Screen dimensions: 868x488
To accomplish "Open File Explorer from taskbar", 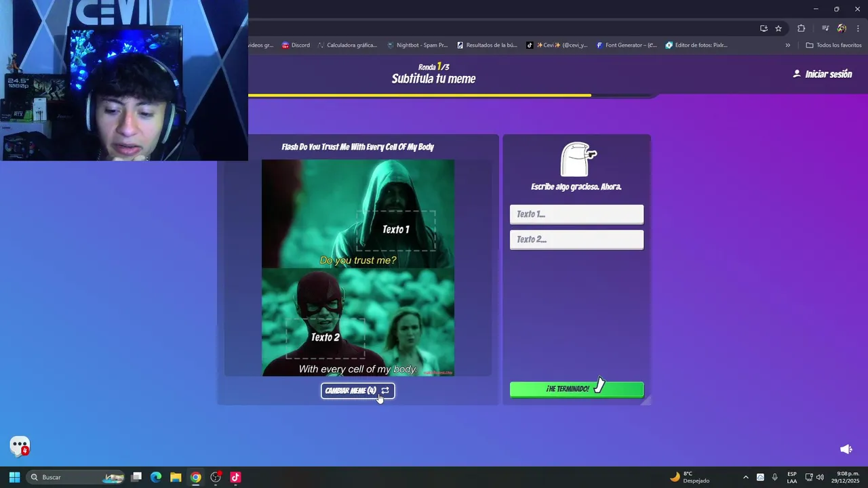I will 176,477.
